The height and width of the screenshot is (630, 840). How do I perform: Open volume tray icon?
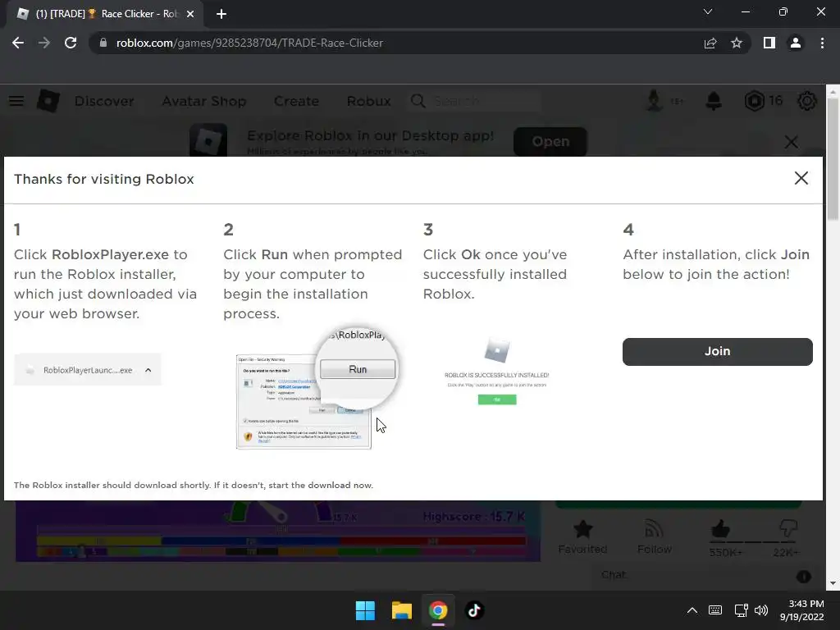tap(761, 610)
